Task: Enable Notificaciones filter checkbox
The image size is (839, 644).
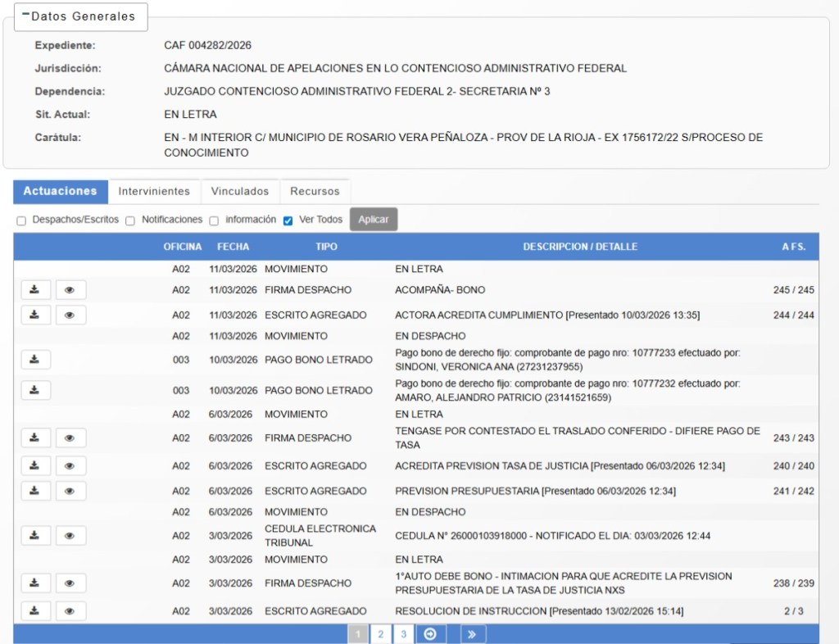Action: coord(130,221)
